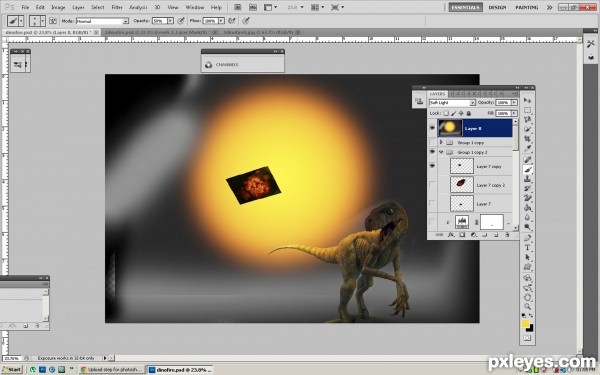Open the File menu

pyautogui.click(x=25, y=7)
